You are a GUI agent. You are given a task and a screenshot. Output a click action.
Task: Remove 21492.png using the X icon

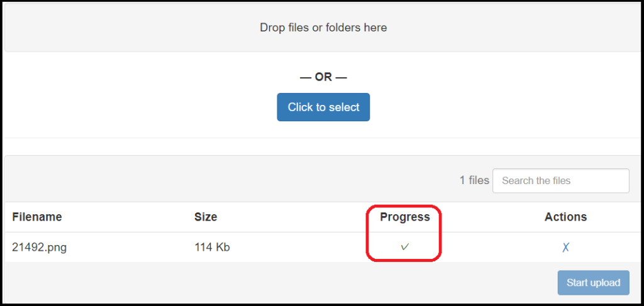click(x=565, y=248)
